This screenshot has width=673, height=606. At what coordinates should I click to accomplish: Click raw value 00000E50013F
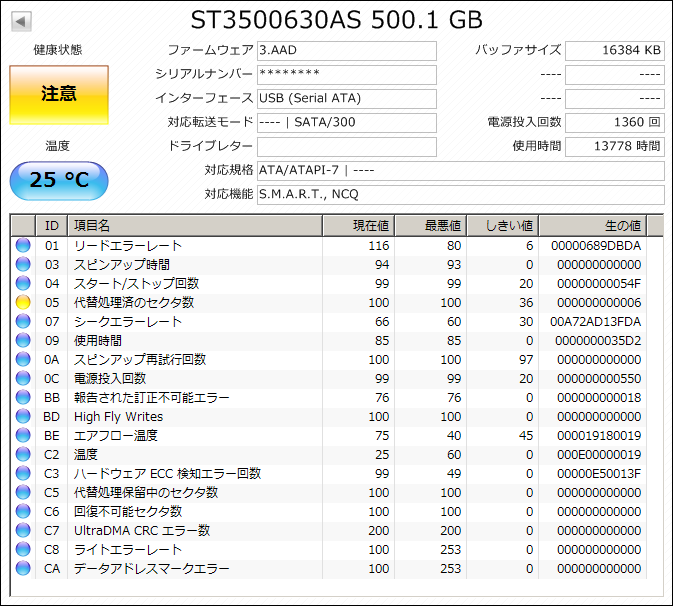[x=599, y=473]
